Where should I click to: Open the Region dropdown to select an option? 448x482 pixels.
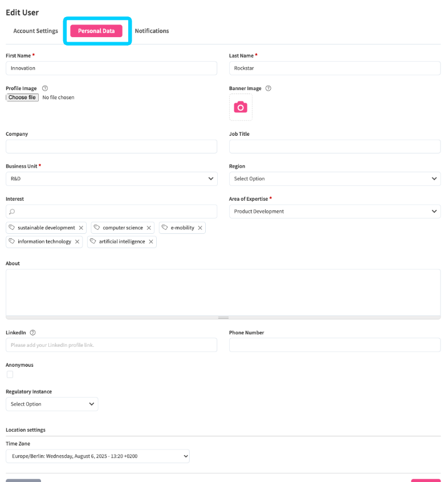[335, 179]
